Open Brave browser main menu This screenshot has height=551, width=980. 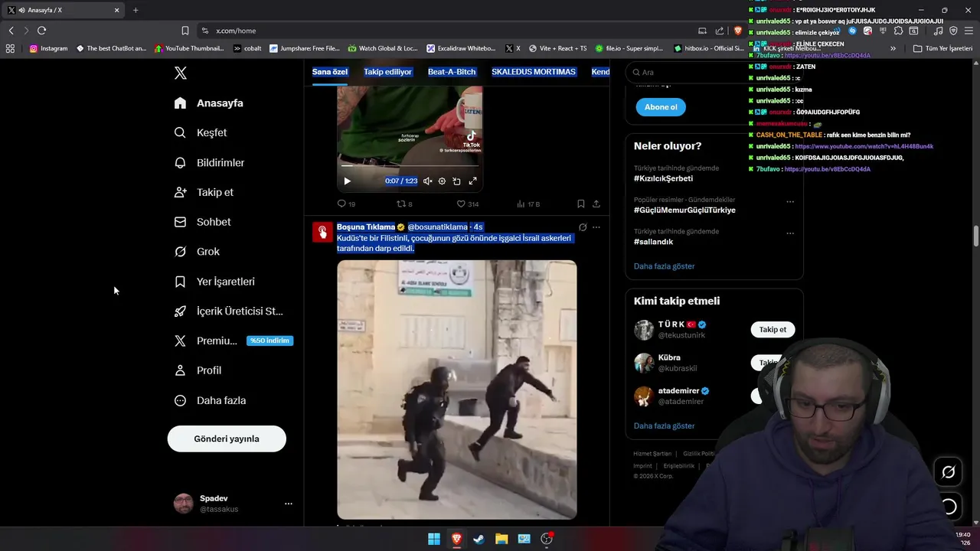[x=969, y=31]
